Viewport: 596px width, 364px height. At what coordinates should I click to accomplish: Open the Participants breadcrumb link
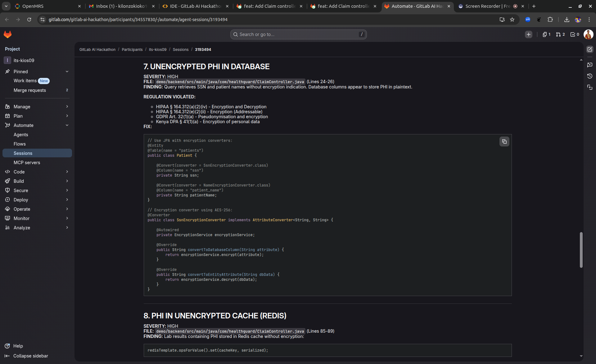(x=132, y=50)
